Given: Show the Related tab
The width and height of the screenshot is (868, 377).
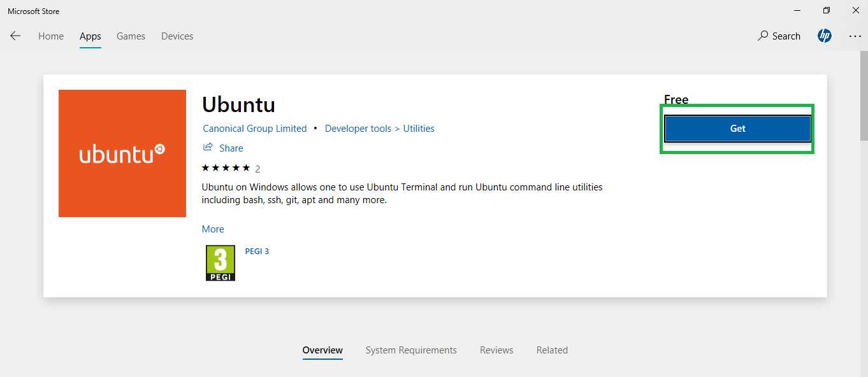Looking at the screenshot, I should coord(552,350).
